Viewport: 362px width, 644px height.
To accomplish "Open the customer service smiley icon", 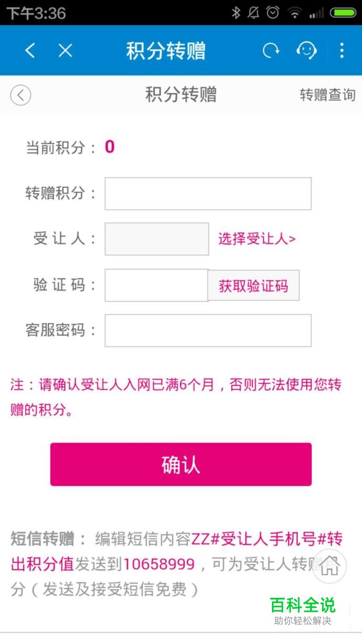I will click(307, 51).
